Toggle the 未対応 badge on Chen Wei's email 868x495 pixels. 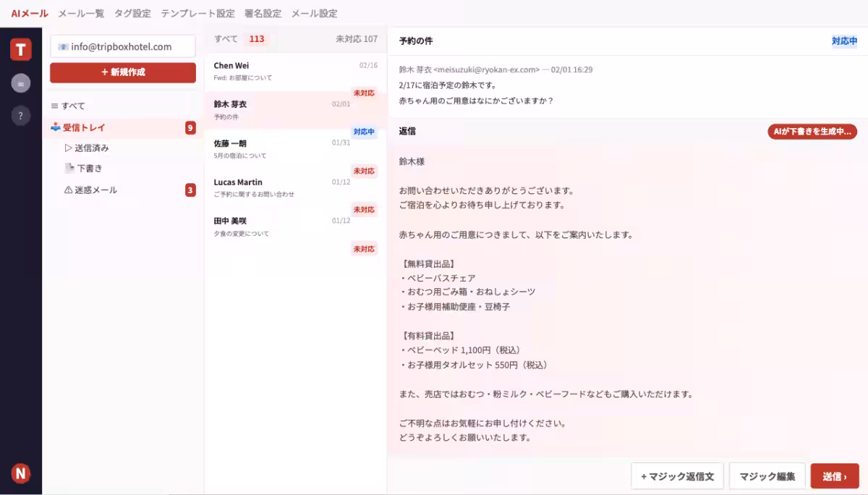pyautogui.click(x=364, y=93)
